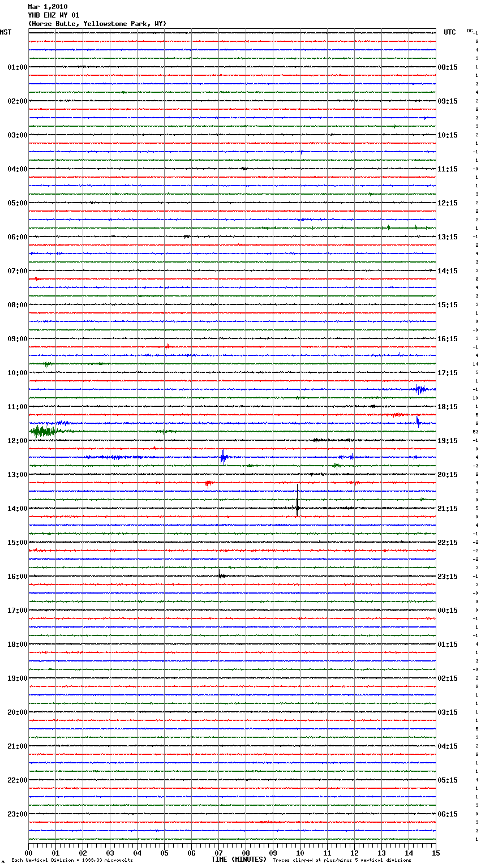Click the 12:15 UTC time label
The height and width of the screenshot is (868, 481).
448,203
